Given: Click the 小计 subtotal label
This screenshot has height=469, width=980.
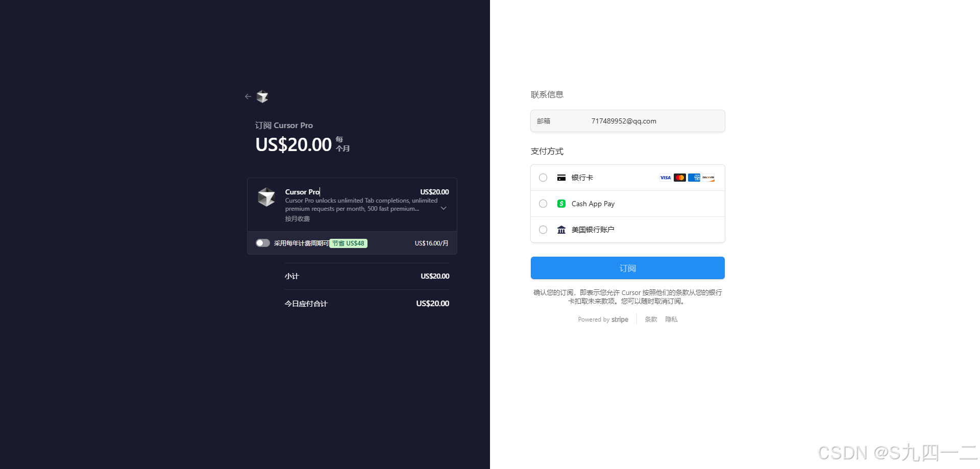Looking at the screenshot, I should (292, 276).
